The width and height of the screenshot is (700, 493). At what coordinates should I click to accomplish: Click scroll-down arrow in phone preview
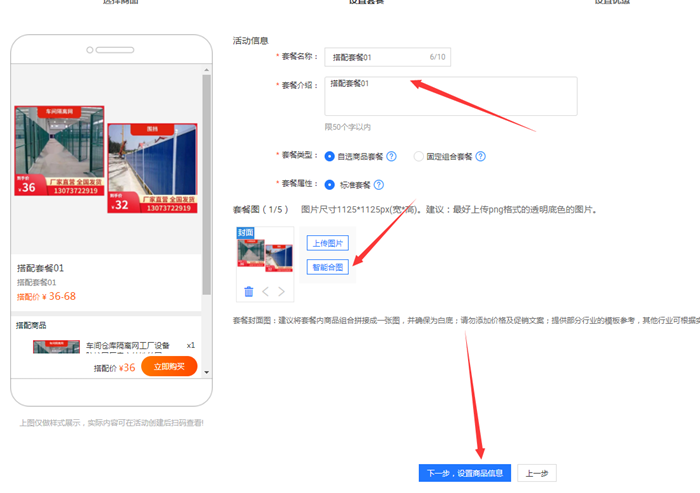tap(206, 372)
